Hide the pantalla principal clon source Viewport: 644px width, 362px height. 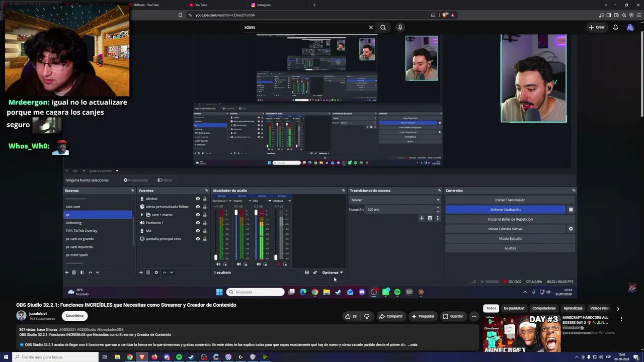point(198,239)
